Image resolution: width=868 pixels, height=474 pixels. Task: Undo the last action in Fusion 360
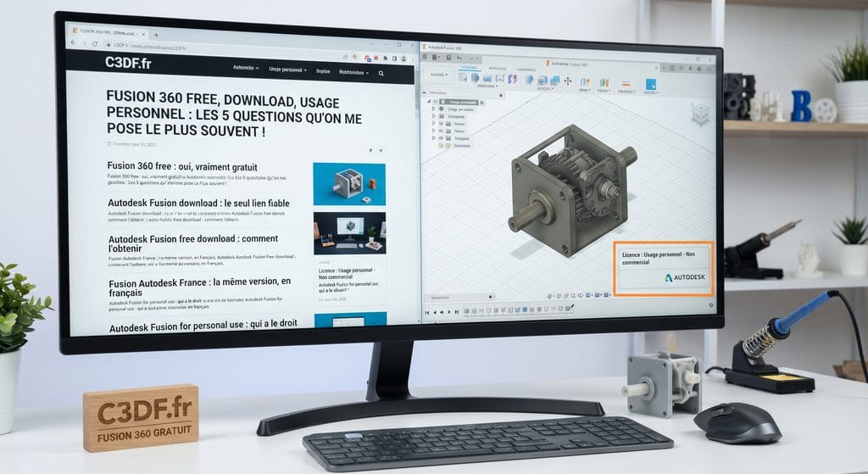459,58
